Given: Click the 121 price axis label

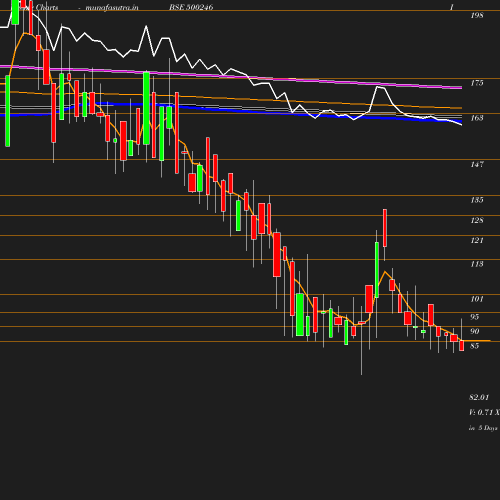Looking at the screenshot, I should pyautogui.click(x=477, y=240).
